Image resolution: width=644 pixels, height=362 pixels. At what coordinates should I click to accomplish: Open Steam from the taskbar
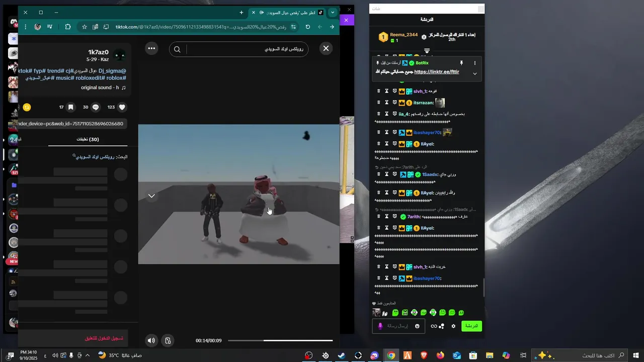342,355
